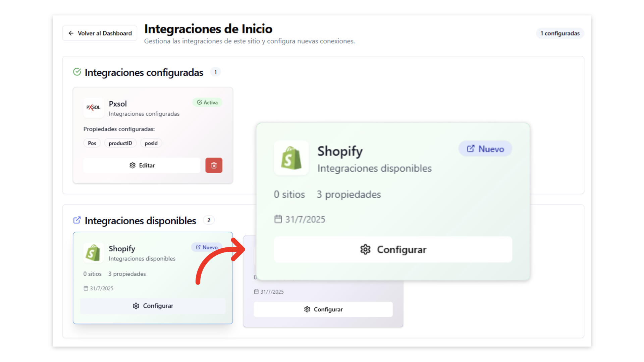Click the red trash delete icon
Viewport: 644px width, 362px height.
pyautogui.click(x=214, y=165)
